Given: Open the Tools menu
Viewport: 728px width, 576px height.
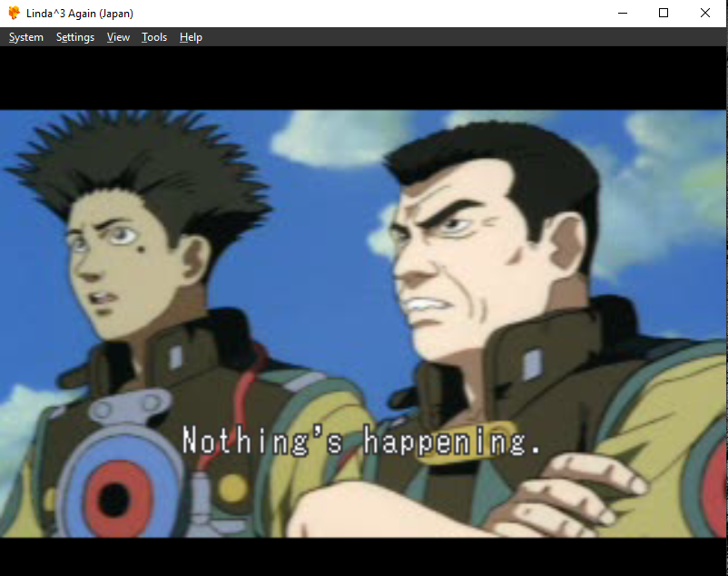Looking at the screenshot, I should tap(154, 37).
